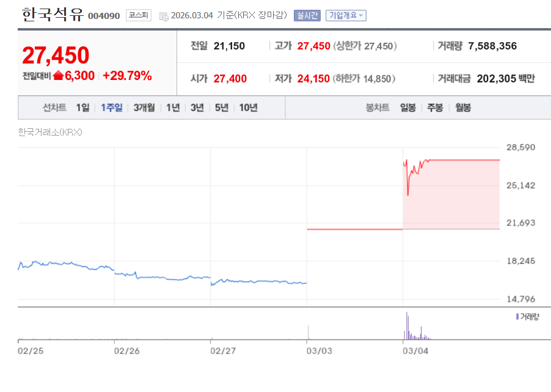The height and width of the screenshot is (392, 551).
Task: Click the 코스피 market badge
Action: pos(138,15)
